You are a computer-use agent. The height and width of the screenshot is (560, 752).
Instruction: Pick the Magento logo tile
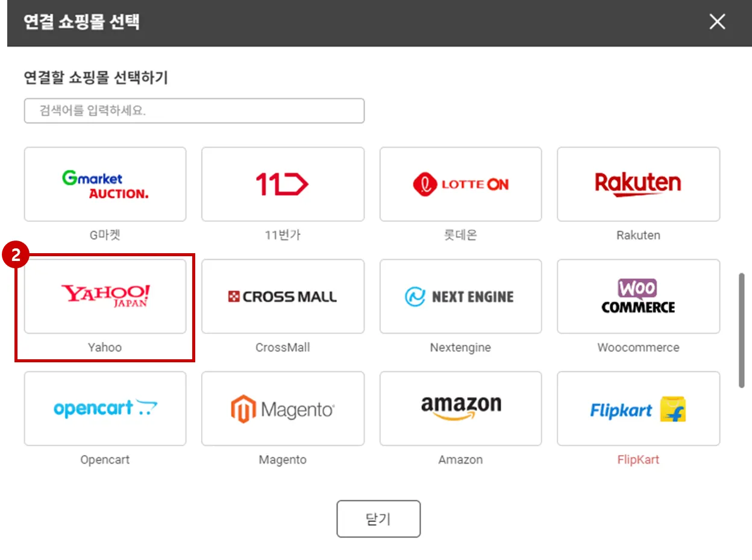(x=283, y=408)
